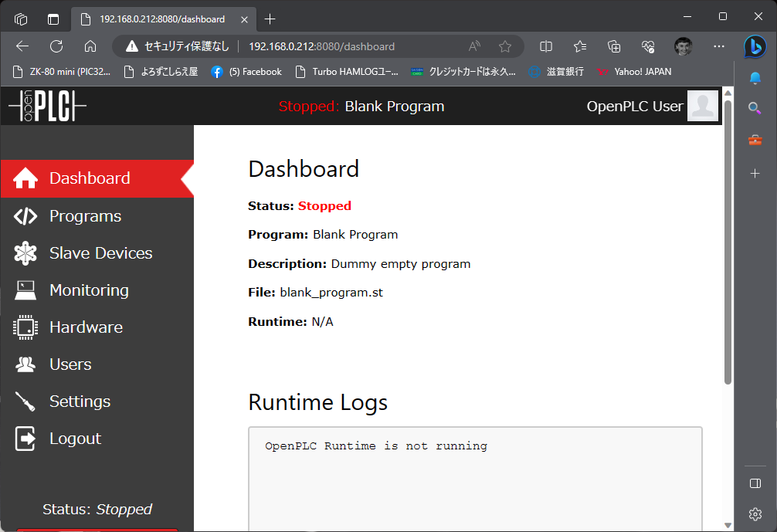Viewport: 777px width, 532px height.
Task: Click the Slave Devices network icon
Action: click(25, 253)
